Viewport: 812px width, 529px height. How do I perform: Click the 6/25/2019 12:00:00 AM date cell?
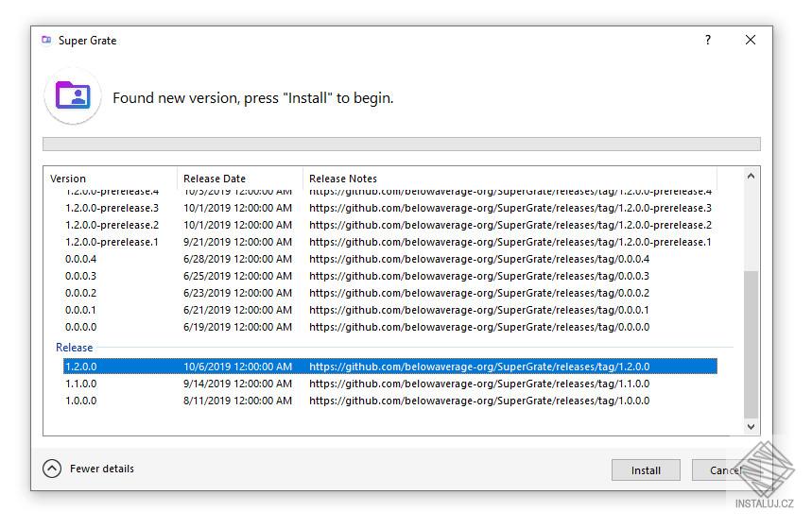237,276
